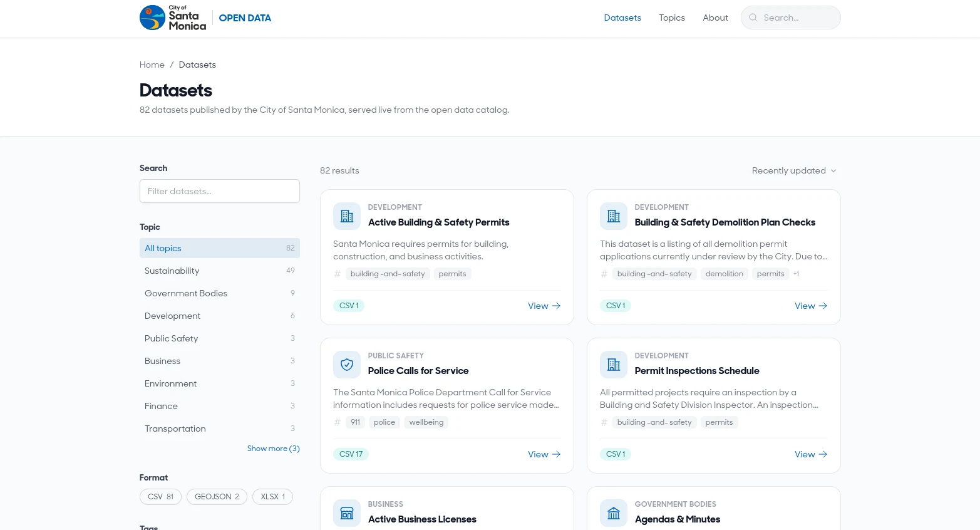Filter by Government Bodies topic
The width and height of the screenshot is (980, 530).
pos(220,293)
